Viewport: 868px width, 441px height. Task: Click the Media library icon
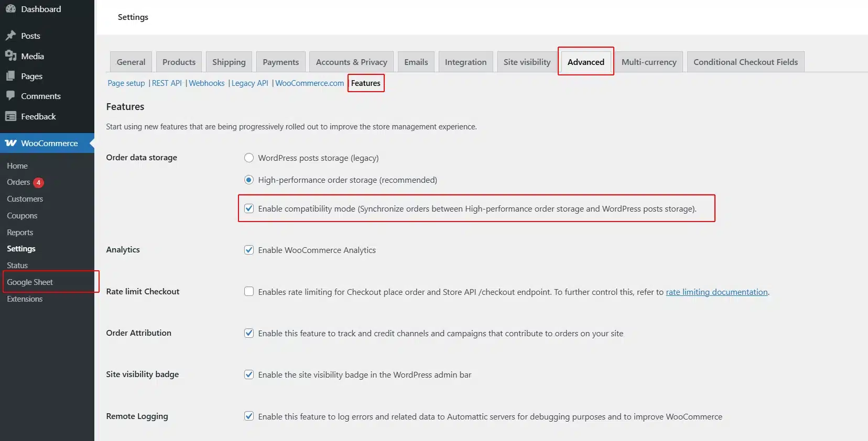(10, 56)
